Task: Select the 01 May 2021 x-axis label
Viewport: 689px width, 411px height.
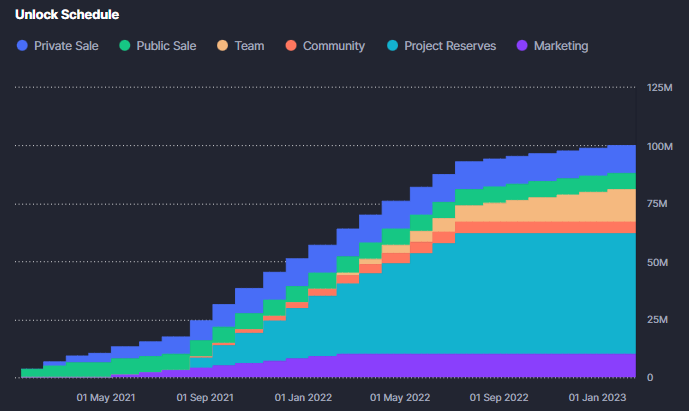Action: click(x=105, y=397)
